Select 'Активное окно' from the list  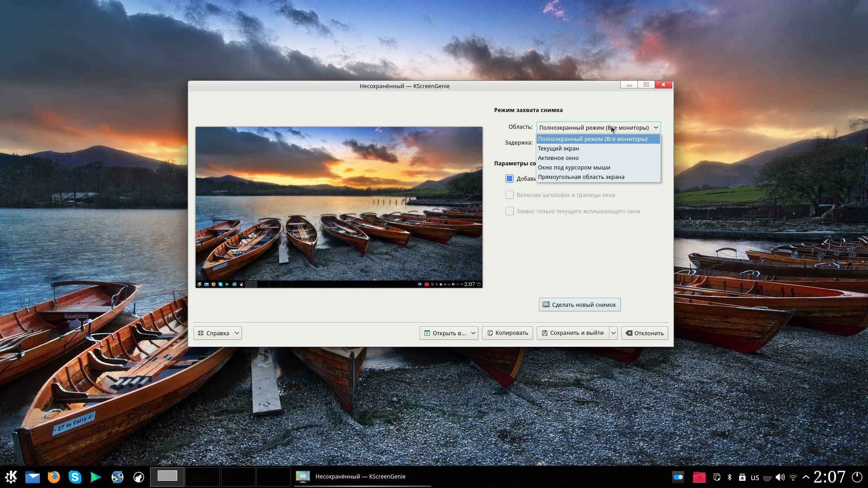click(x=558, y=158)
